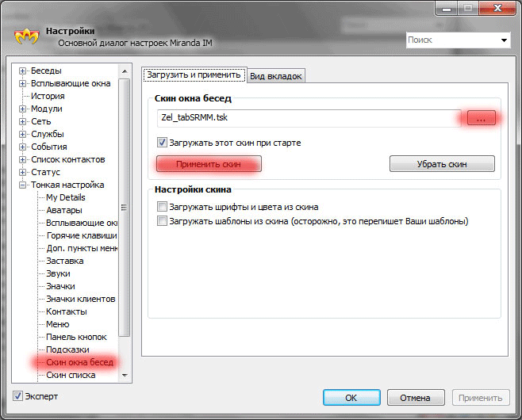Image resolution: width=522 pixels, height=420 pixels.
Task: Expand the 'Список контактов' tree node
Action: pos(22,159)
